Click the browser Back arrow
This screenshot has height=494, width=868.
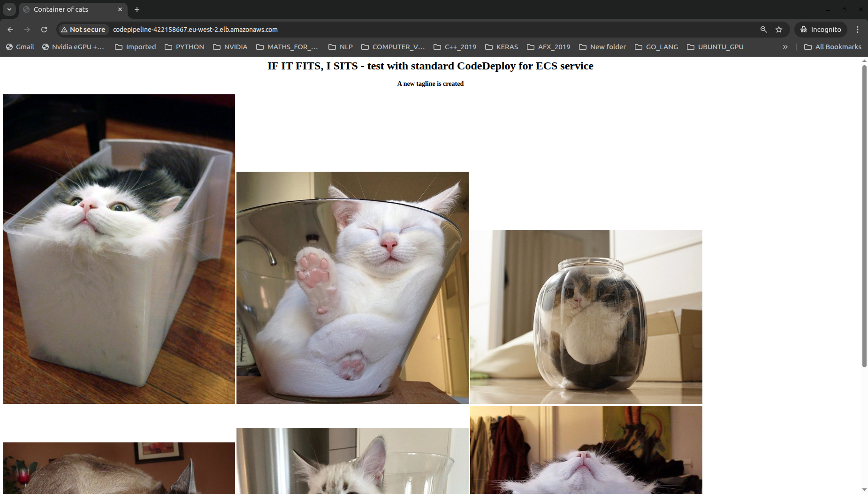pos(10,29)
